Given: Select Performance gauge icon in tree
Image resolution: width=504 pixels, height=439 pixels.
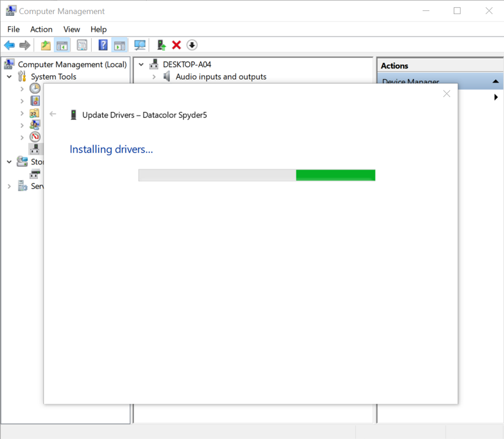Looking at the screenshot, I should click(x=35, y=137).
